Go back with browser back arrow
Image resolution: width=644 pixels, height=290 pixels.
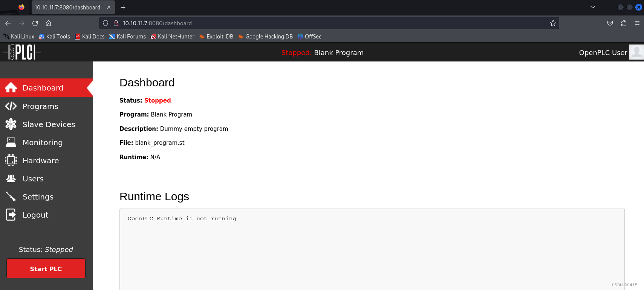pos(8,23)
